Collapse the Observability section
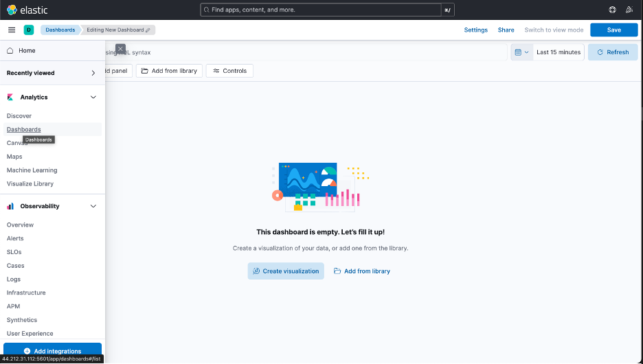 tap(93, 206)
